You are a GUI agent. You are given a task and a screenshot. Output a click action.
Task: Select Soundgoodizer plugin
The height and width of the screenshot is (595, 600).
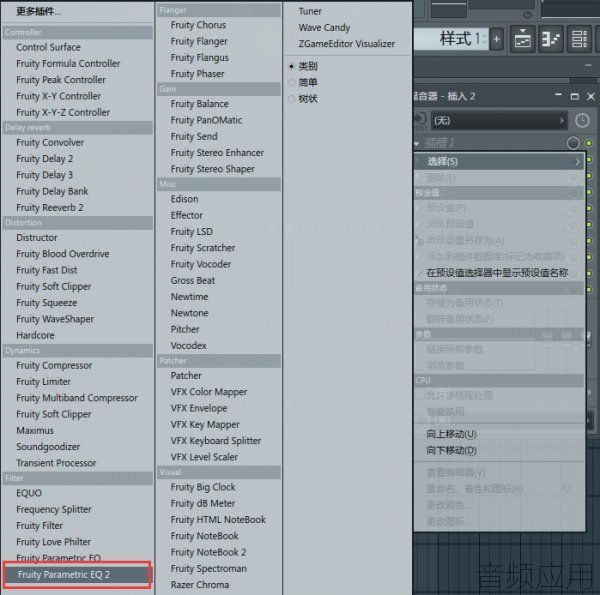(48, 447)
